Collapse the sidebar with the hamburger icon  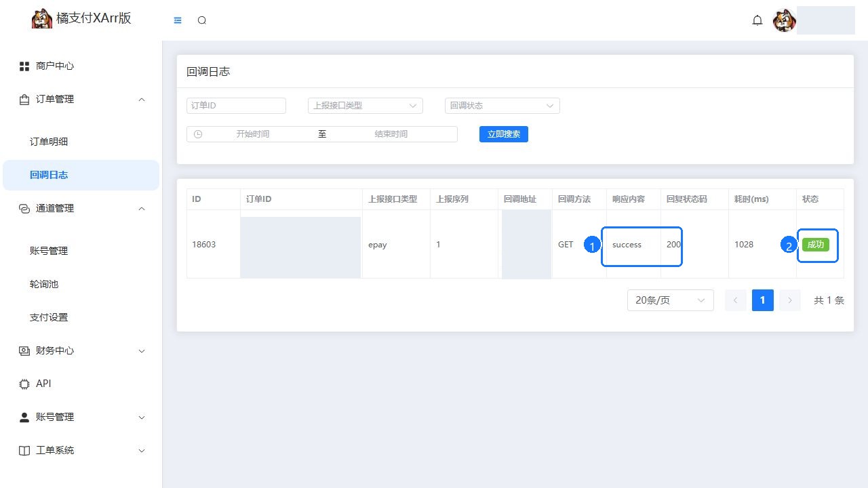click(178, 20)
